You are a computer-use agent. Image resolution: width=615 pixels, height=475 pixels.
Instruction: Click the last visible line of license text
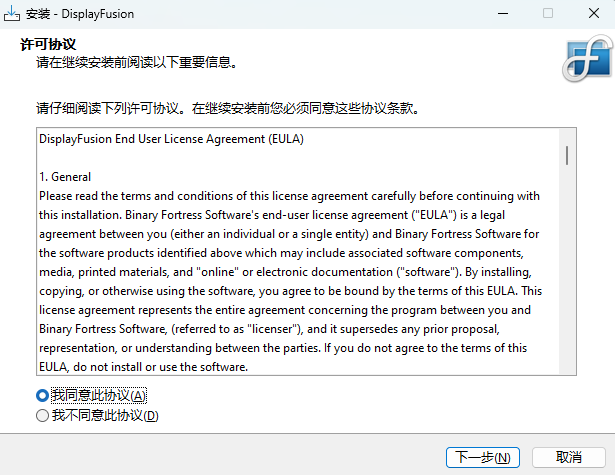pos(143,367)
